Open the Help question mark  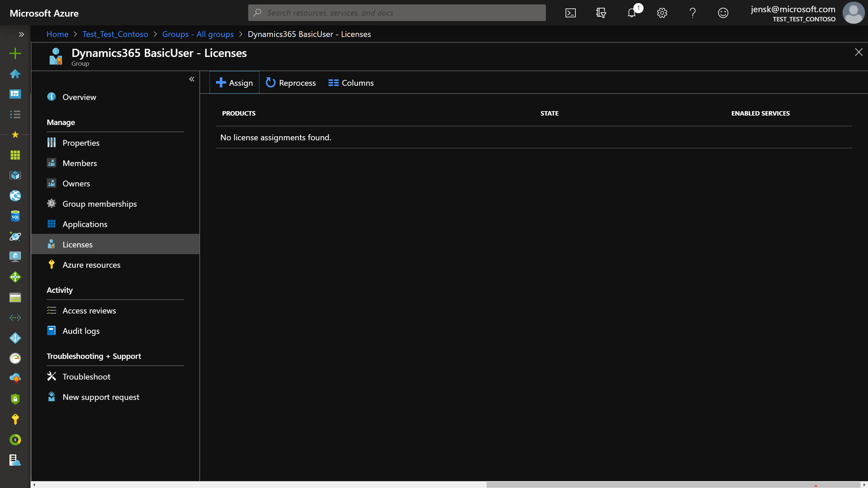click(692, 13)
